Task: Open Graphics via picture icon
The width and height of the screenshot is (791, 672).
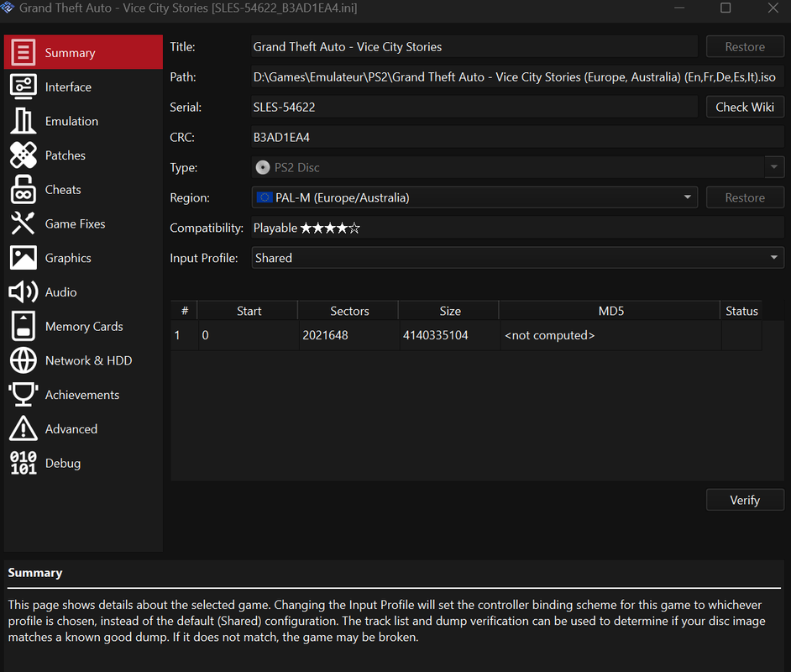Action: pos(24,258)
